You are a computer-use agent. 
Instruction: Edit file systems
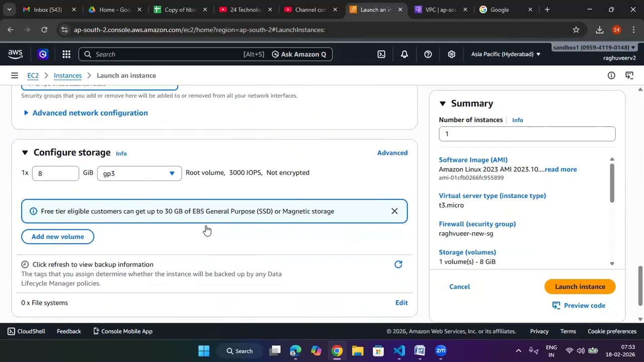coord(401,303)
